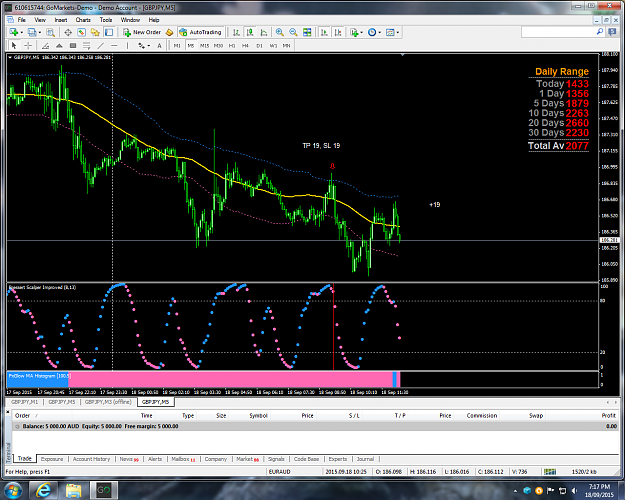Switch to bar chart mode
The height and width of the screenshot is (500, 625).
[x=236, y=32]
